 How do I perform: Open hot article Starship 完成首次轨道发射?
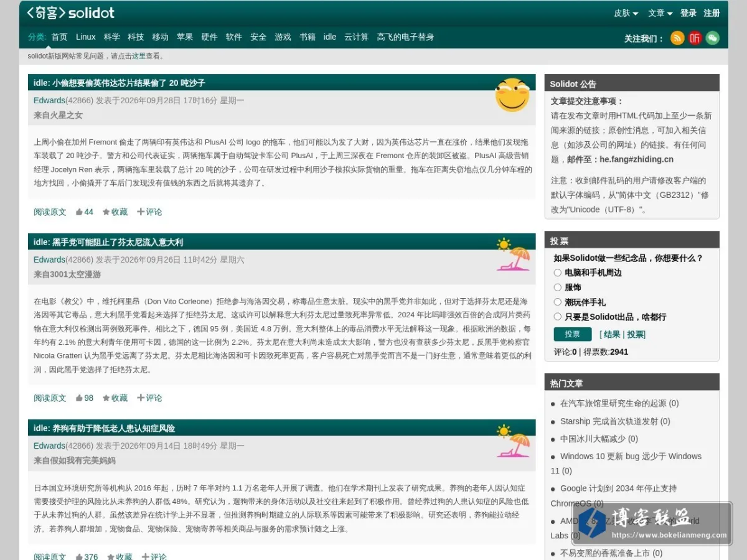point(609,421)
